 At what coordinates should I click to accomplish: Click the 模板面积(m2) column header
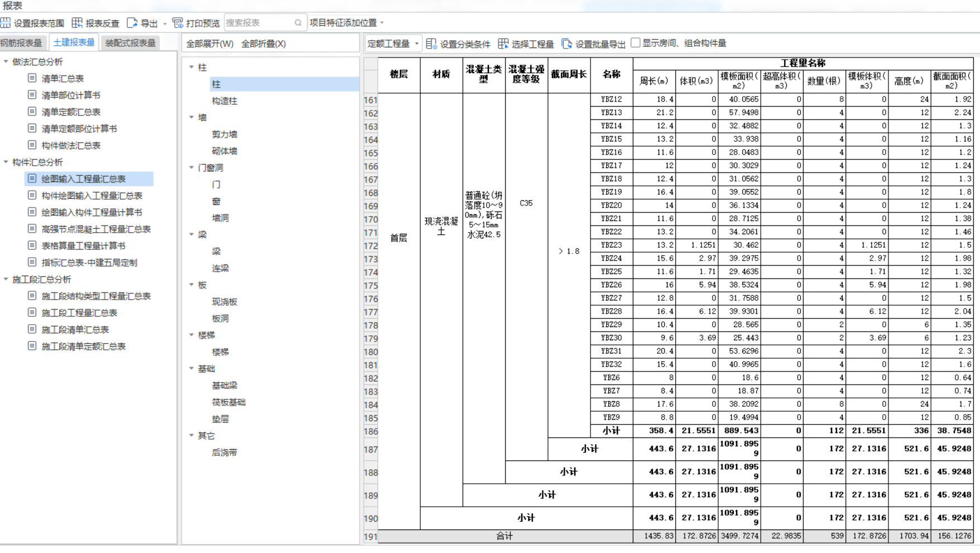(x=739, y=81)
